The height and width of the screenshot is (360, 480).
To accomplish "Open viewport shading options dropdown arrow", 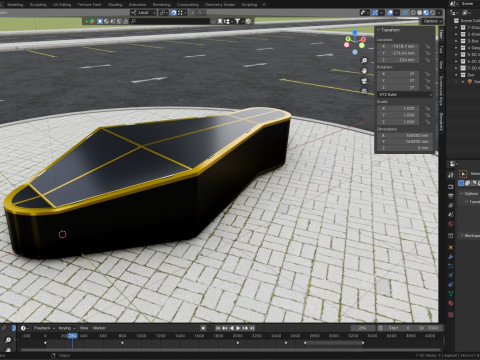I will (x=440, y=13).
